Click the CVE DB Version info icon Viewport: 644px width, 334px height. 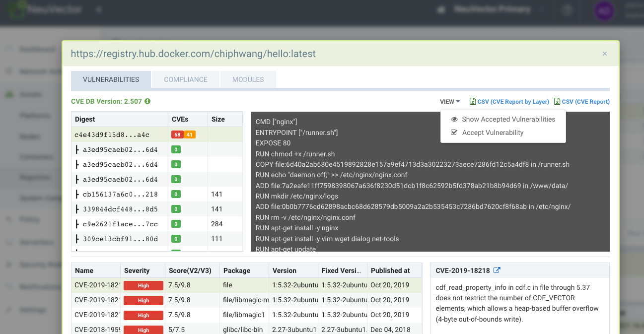click(147, 101)
